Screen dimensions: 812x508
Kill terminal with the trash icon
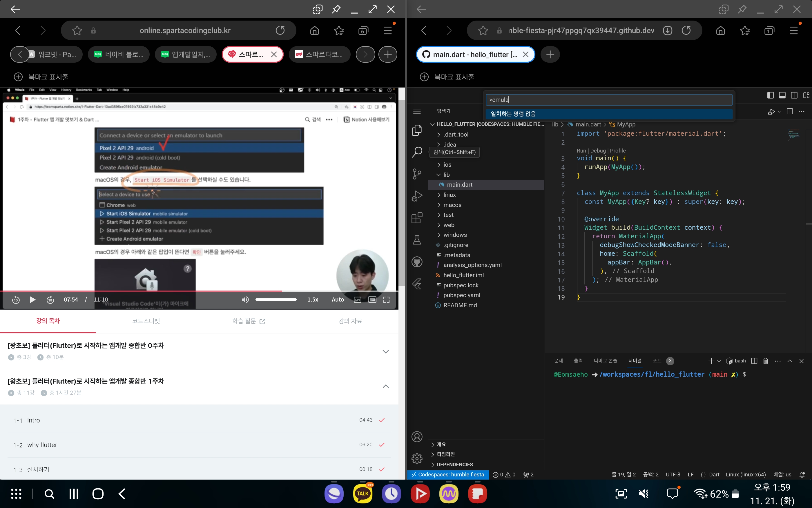[x=766, y=361]
